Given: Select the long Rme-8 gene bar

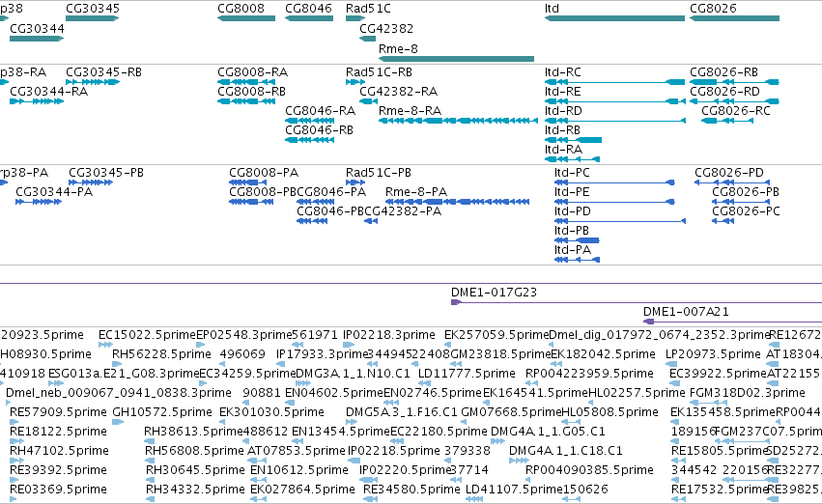Looking at the screenshot, I should [456, 59].
